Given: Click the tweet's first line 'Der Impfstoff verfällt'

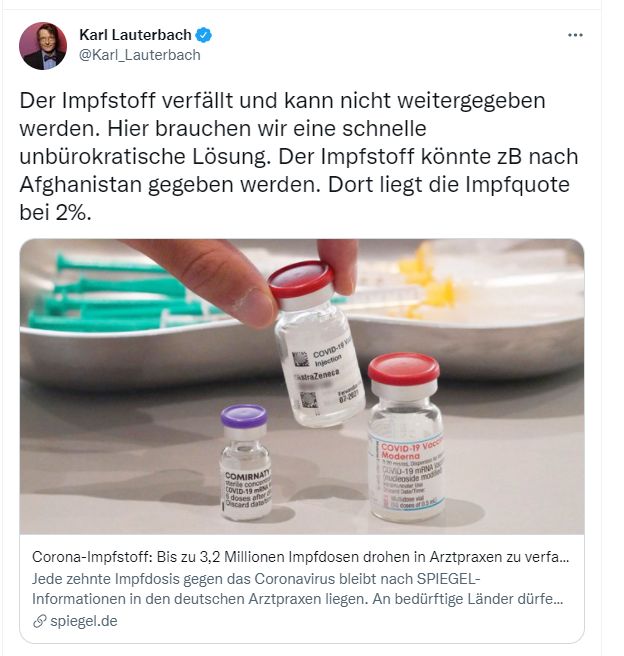Looking at the screenshot, I should [x=126, y=100].
